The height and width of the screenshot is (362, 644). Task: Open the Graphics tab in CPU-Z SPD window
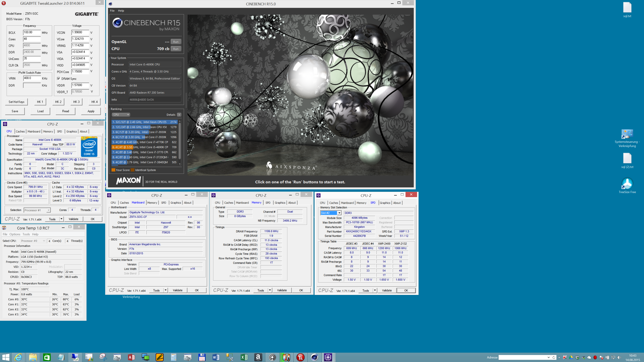click(x=385, y=203)
